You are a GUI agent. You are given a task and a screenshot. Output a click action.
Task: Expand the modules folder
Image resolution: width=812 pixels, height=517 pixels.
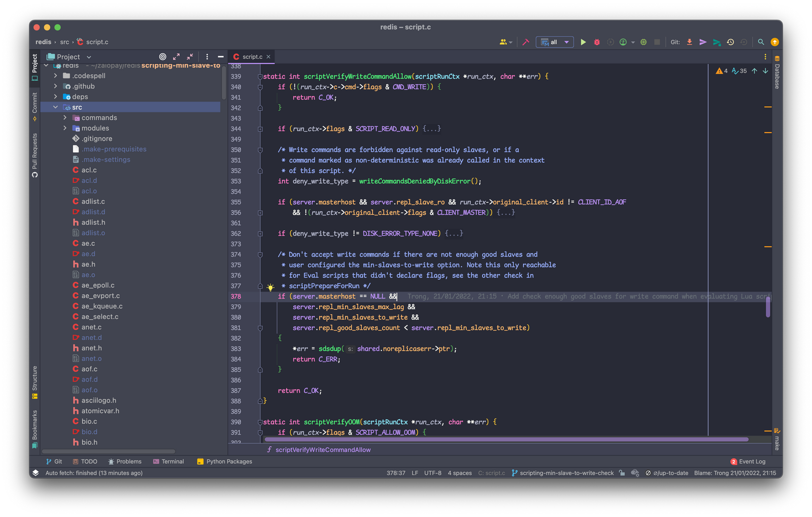[x=65, y=128]
